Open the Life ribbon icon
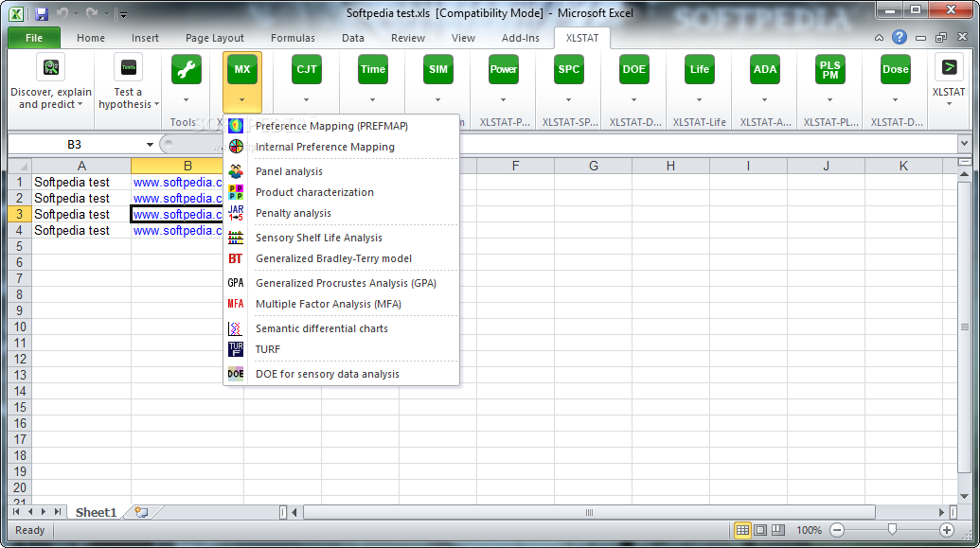This screenshot has width=980, height=548. tap(700, 69)
